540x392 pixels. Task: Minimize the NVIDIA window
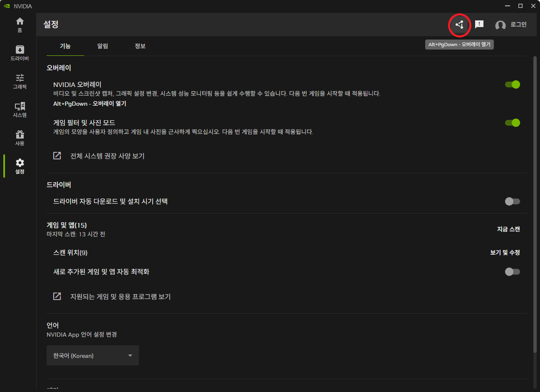(x=508, y=6)
